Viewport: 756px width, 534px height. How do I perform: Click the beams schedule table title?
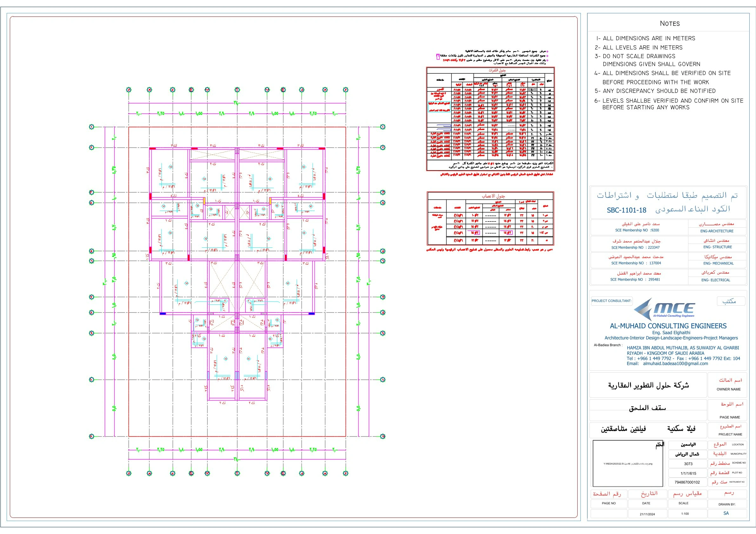[x=497, y=70]
